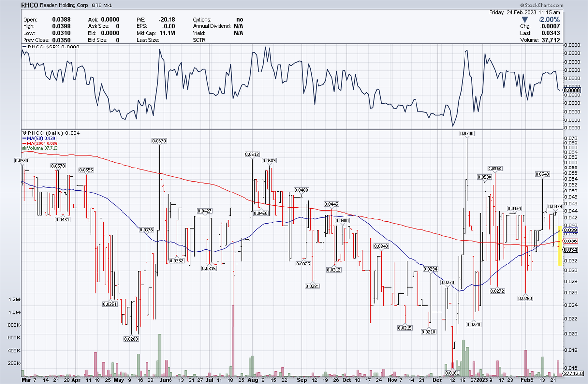The width and height of the screenshot is (588, 384).
Task: Click the 0.0700 peak price label
Action: point(466,133)
